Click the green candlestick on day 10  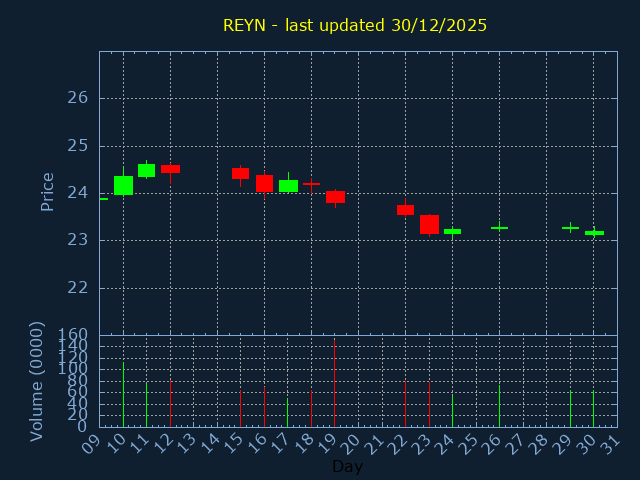(x=123, y=185)
